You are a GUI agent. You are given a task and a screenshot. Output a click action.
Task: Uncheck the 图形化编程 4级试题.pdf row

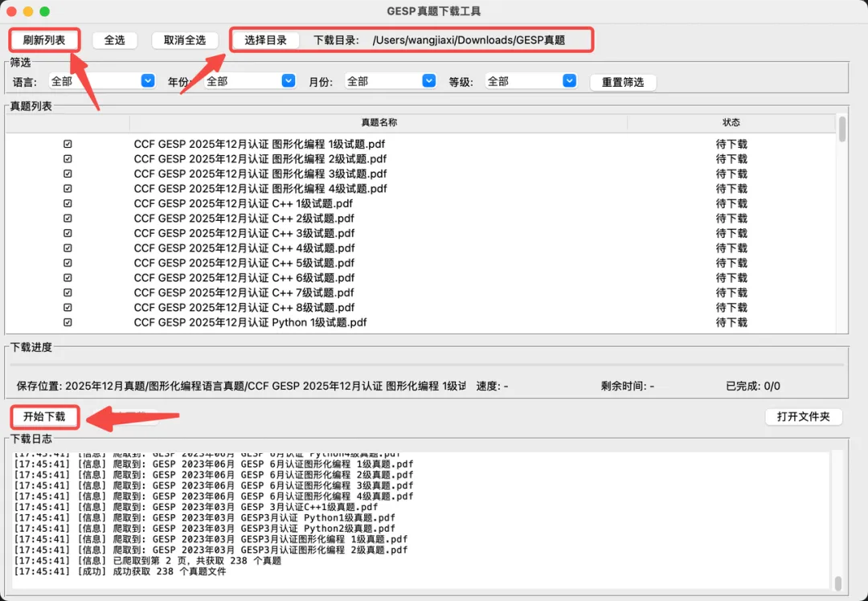pyautogui.click(x=68, y=189)
